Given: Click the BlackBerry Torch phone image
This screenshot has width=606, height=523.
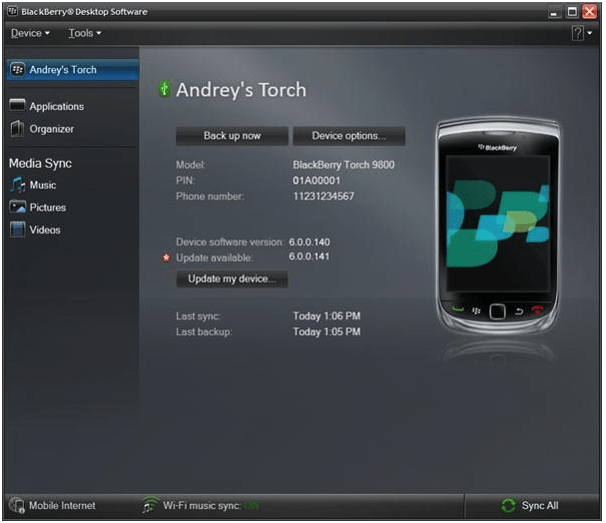Looking at the screenshot, I should click(498, 226).
